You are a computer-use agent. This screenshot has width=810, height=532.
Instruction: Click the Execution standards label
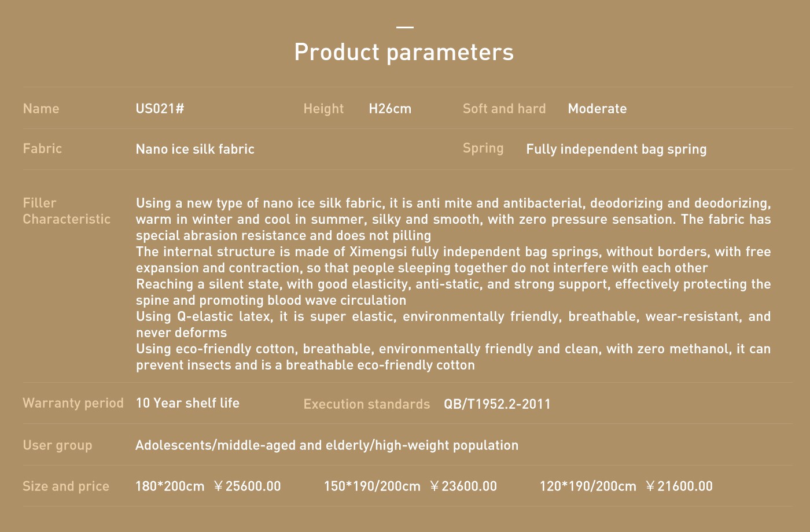(x=367, y=404)
